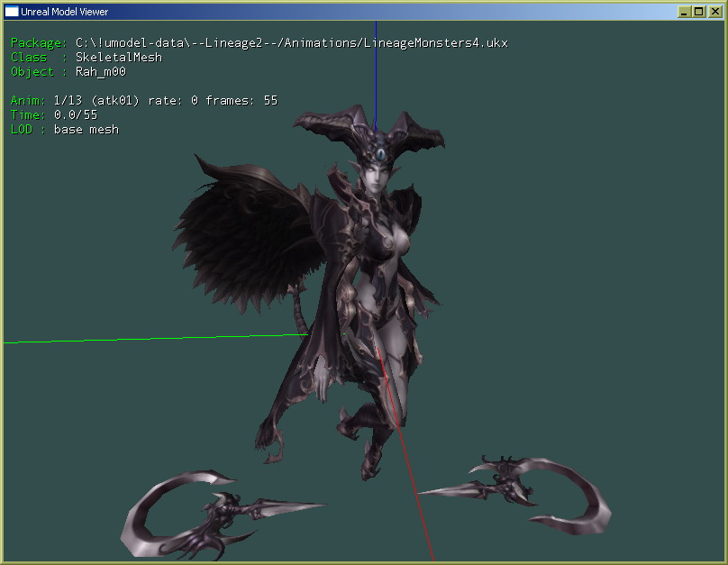Click the Unreal Model Viewer title text

[64, 12]
